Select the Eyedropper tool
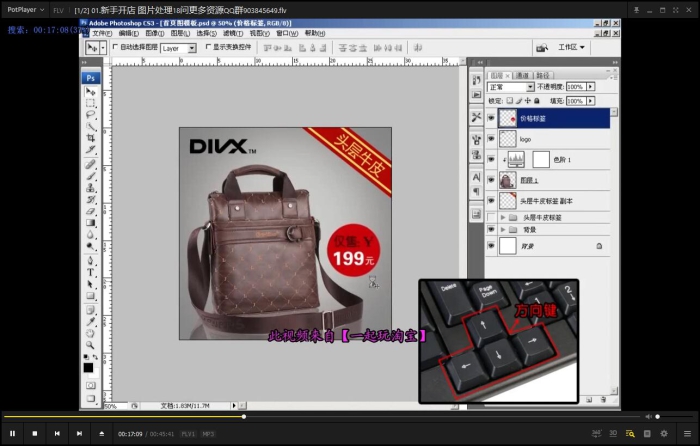Screen dimensions: 700x446 pos(91,321)
